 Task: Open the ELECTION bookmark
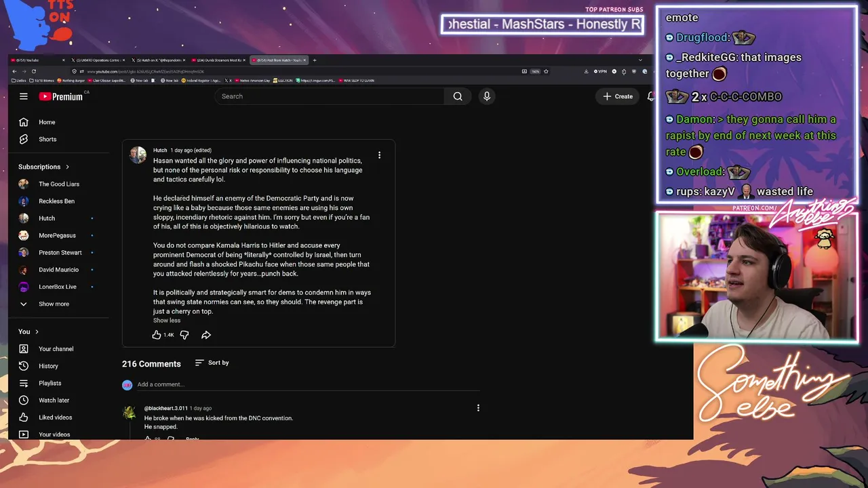[282, 81]
